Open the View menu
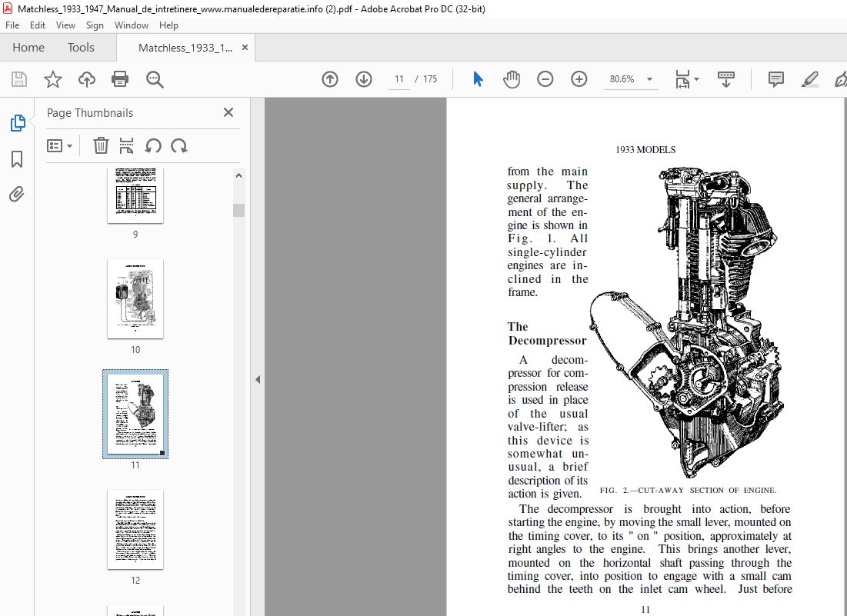The height and width of the screenshot is (616, 847). click(x=65, y=25)
